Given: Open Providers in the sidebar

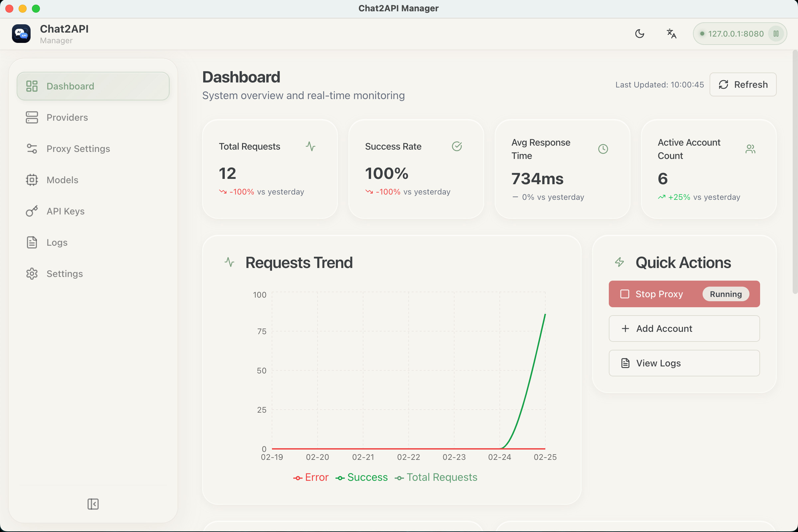Looking at the screenshot, I should (x=67, y=117).
